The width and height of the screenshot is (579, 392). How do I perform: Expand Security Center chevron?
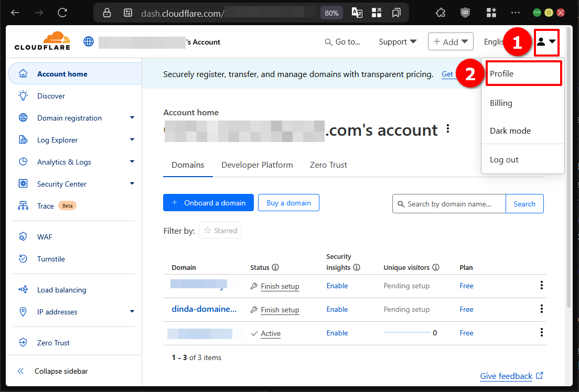pyautogui.click(x=132, y=183)
